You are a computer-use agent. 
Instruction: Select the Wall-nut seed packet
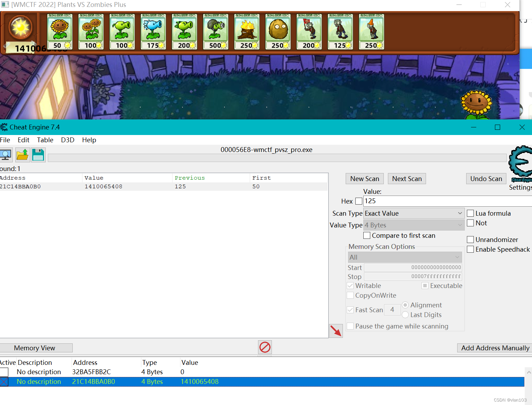coord(278,31)
